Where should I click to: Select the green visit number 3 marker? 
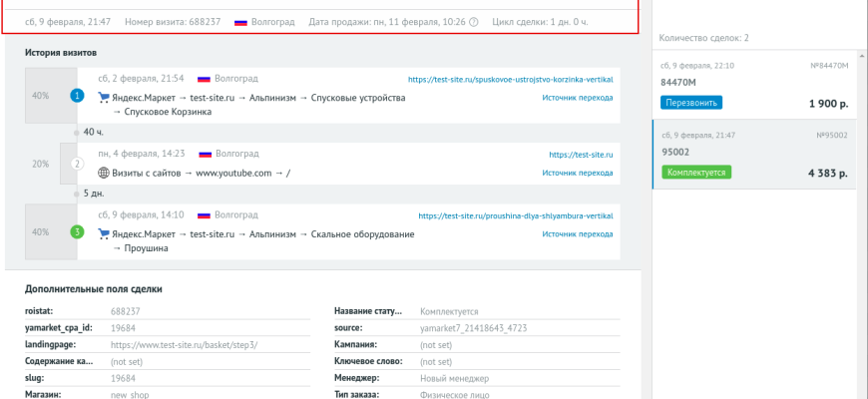tap(77, 232)
